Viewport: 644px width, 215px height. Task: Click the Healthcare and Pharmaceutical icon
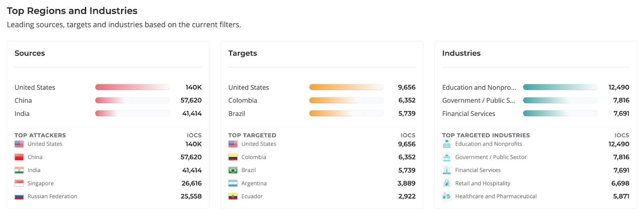pos(447,196)
